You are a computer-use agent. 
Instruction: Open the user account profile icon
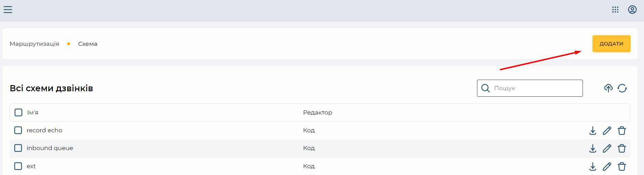(632, 10)
